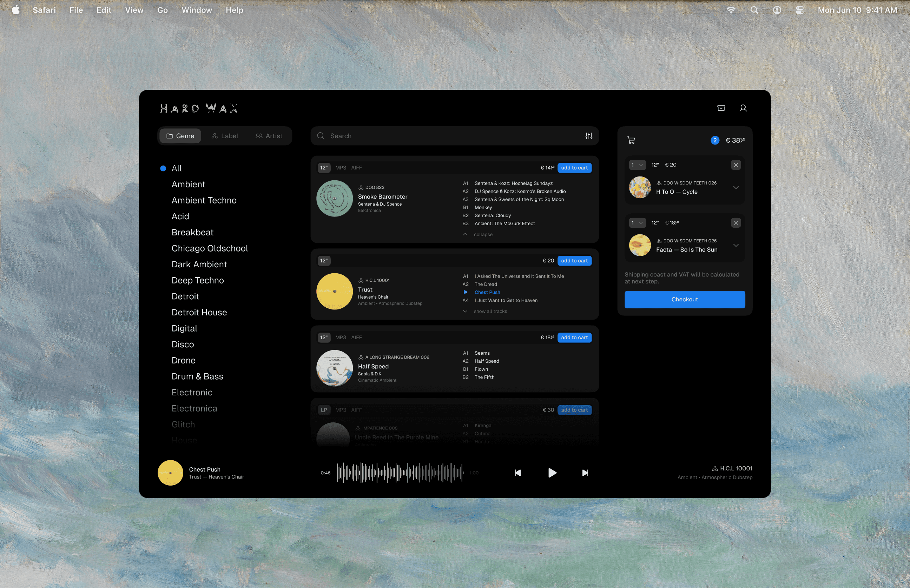The height and width of the screenshot is (588, 910).
Task: Click the blue Checkout button
Action: coord(684,299)
